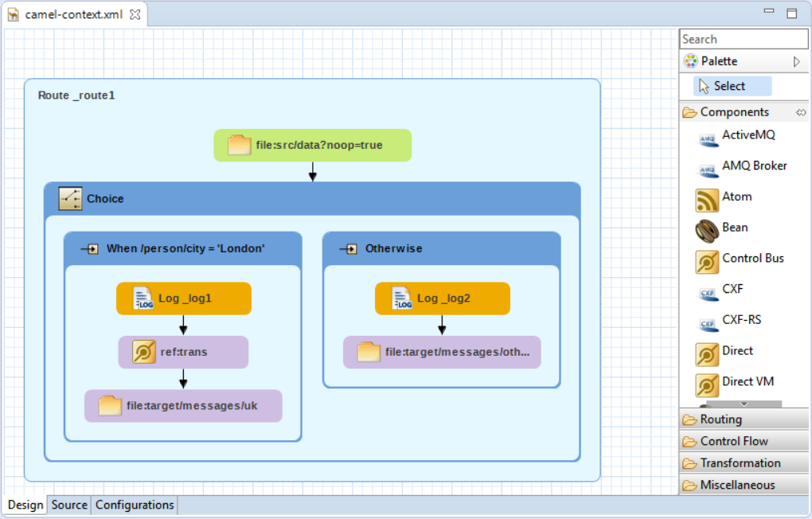Screen dimensions: 812x519
Task: Pick the Atom feed component icon
Action: click(708, 200)
